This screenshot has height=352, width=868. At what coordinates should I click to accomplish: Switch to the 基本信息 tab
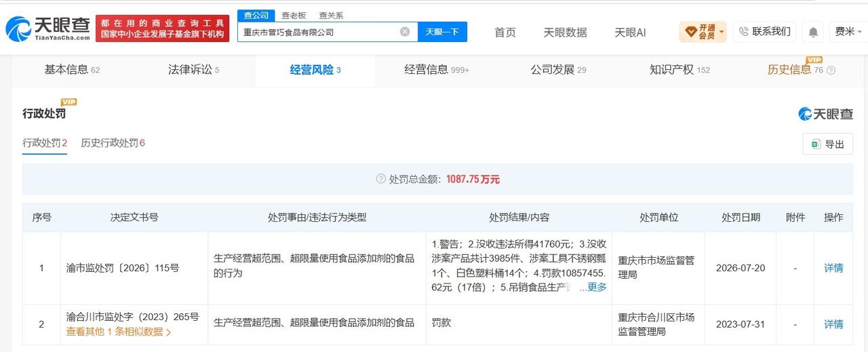[72, 69]
